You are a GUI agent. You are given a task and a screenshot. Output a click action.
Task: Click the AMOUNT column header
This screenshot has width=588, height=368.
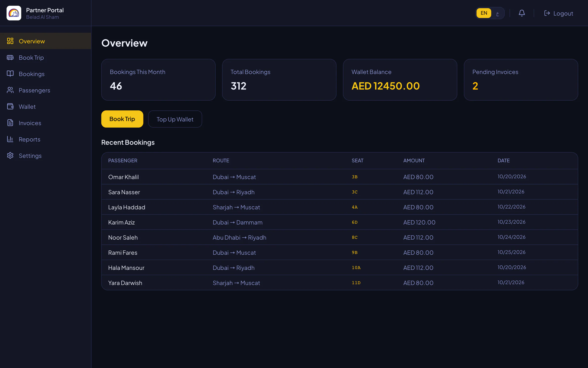414,160
